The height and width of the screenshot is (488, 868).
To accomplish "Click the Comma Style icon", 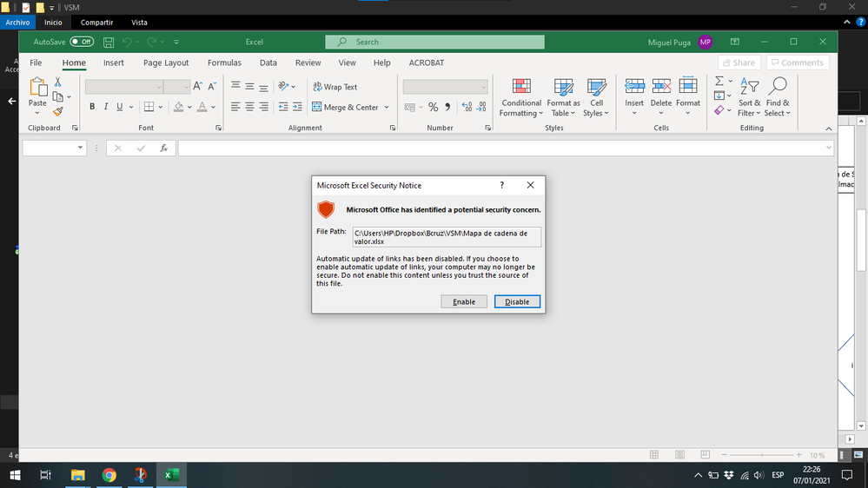I will (447, 108).
